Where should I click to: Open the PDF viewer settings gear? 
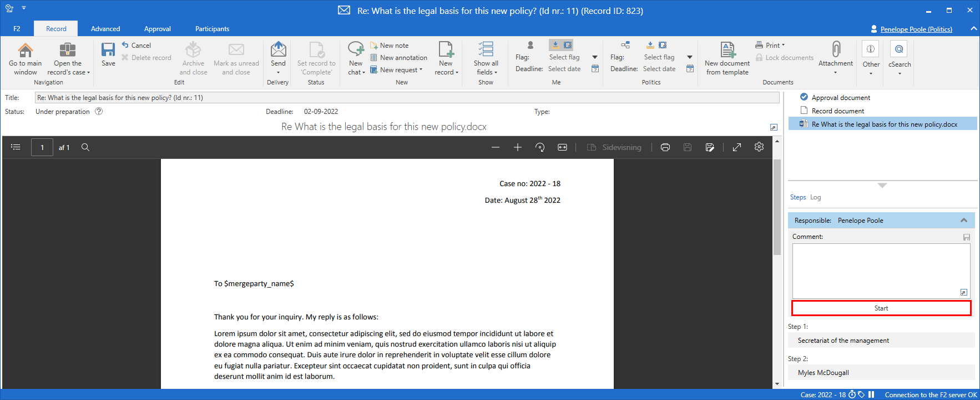point(759,147)
